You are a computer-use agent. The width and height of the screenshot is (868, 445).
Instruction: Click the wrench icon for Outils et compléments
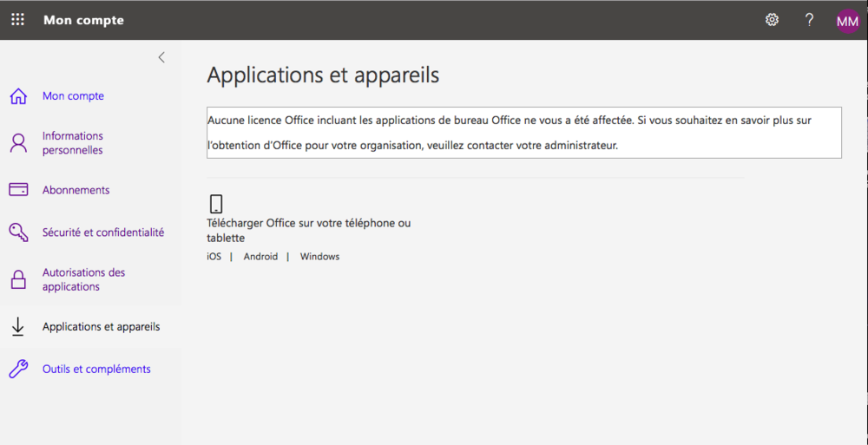18,370
